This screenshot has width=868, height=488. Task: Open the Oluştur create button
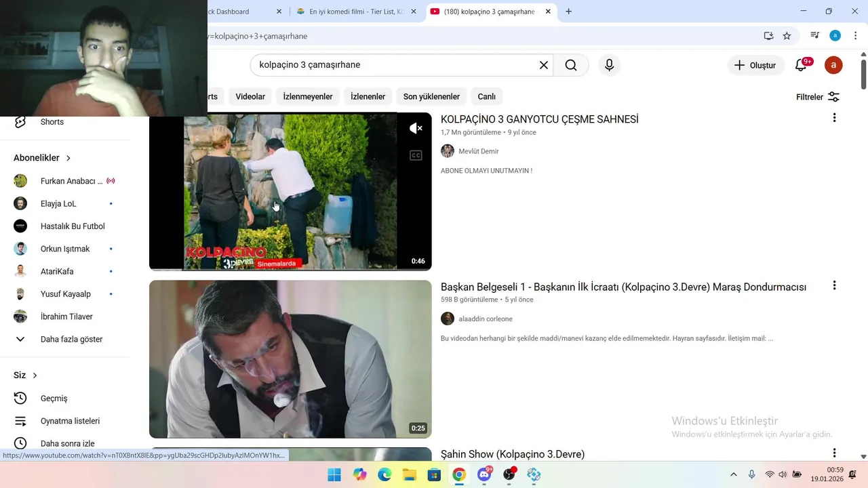coord(755,65)
